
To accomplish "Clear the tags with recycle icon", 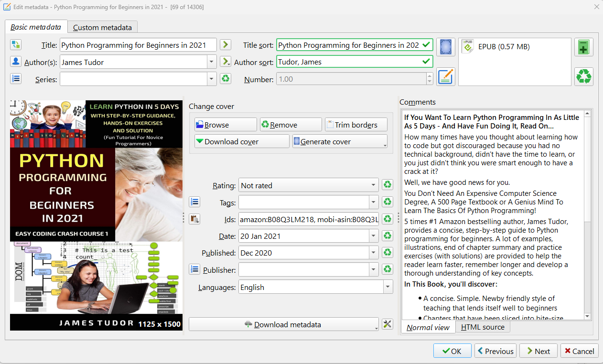I will click(387, 202).
